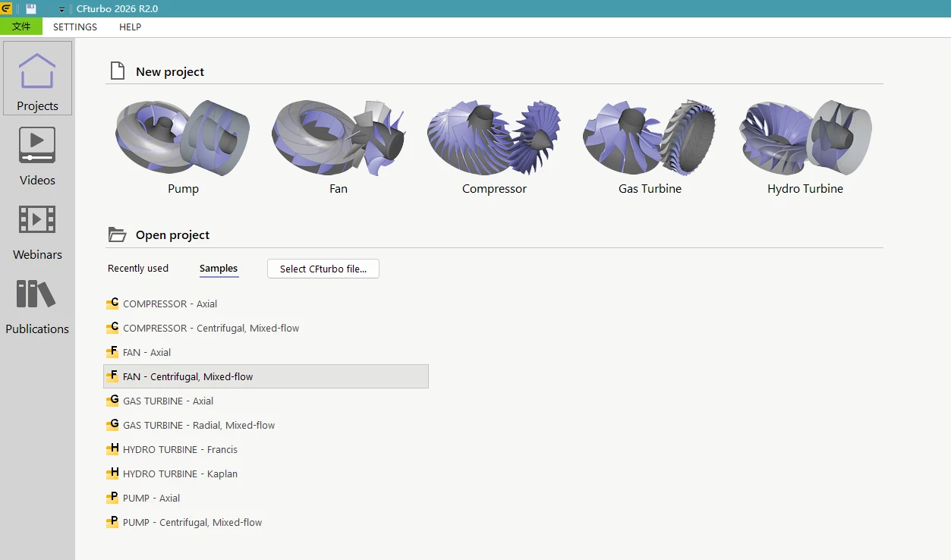Open the Webinars sidebar section
The width and height of the screenshot is (951, 560).
pos(37,231)
